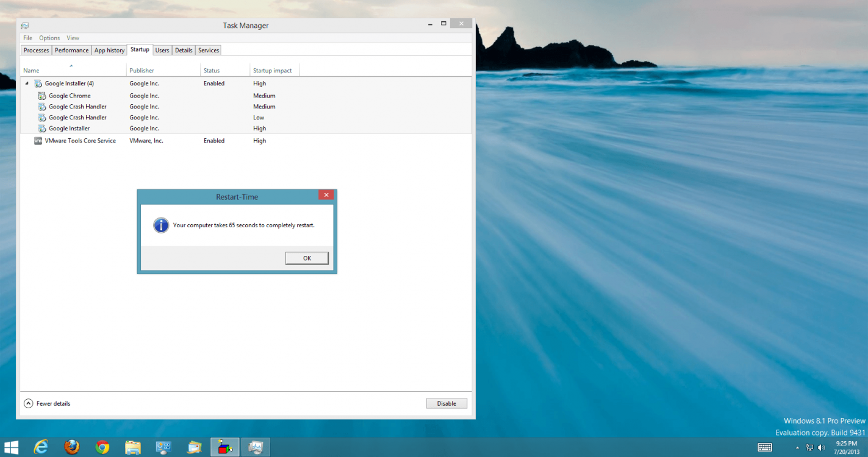
Task: Open the Options menu
Action: tap(49, 38)
